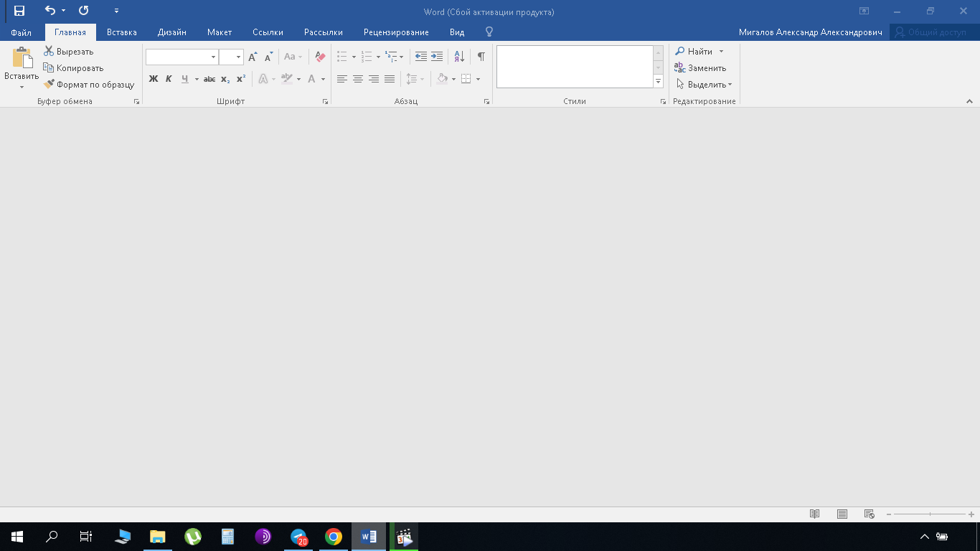Click the Заменить (Replace) button

click(x=700, y=68)
